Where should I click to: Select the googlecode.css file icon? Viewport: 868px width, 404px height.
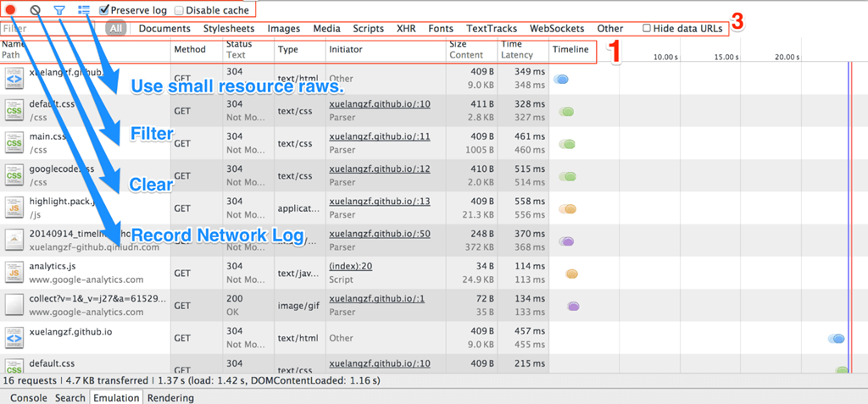tap(14, 175)
